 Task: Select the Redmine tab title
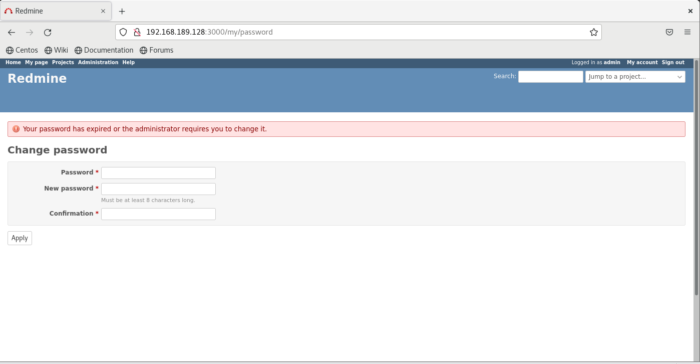pos(29,11)
